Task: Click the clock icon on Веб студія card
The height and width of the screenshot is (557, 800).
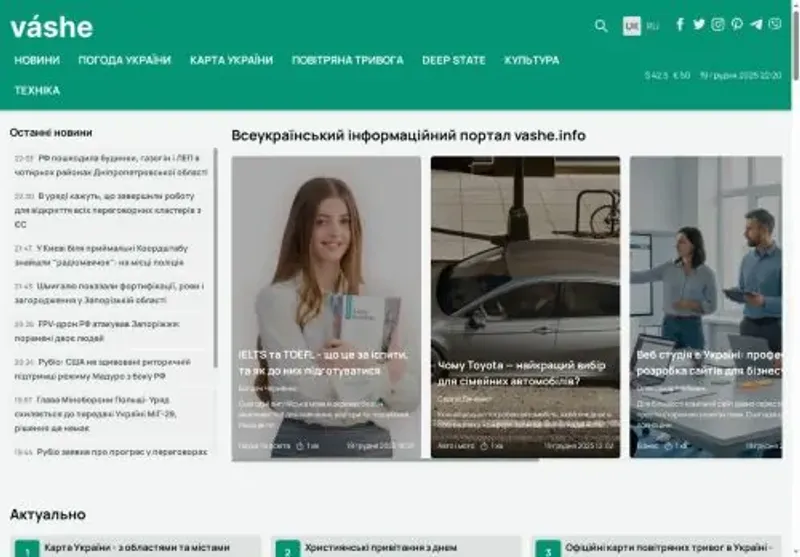Action: point(668,446)
